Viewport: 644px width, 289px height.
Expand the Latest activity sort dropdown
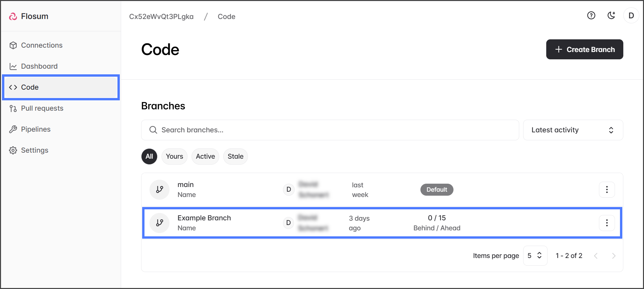point(573,130)
